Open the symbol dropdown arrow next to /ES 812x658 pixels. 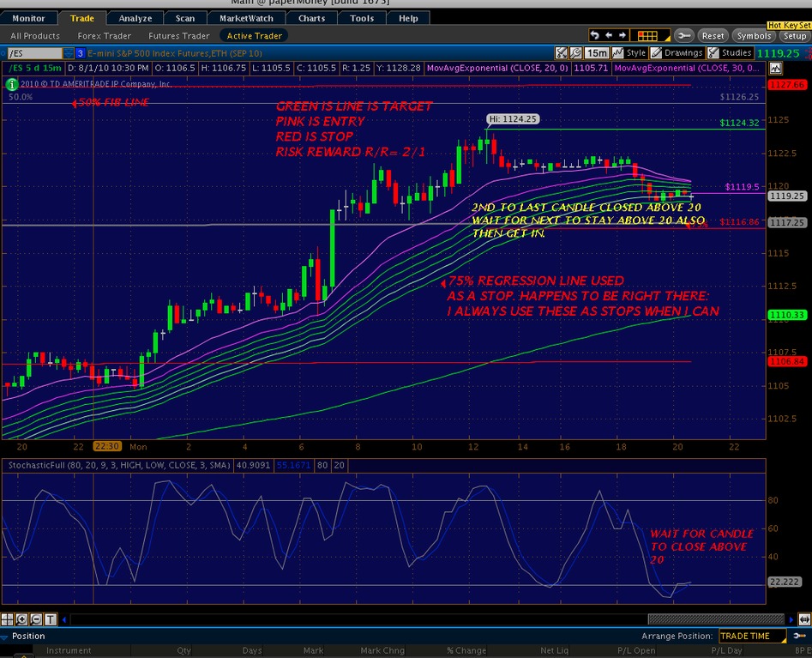coord(69,53)
